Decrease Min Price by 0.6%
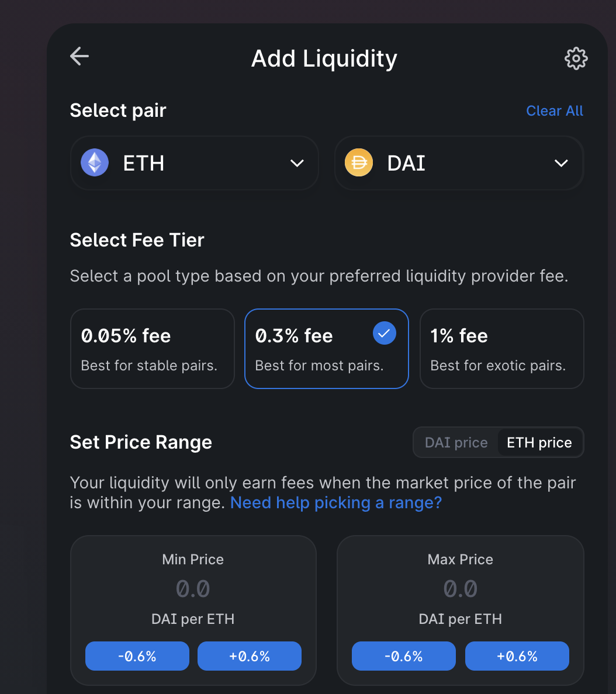 [x=137, y=656]
